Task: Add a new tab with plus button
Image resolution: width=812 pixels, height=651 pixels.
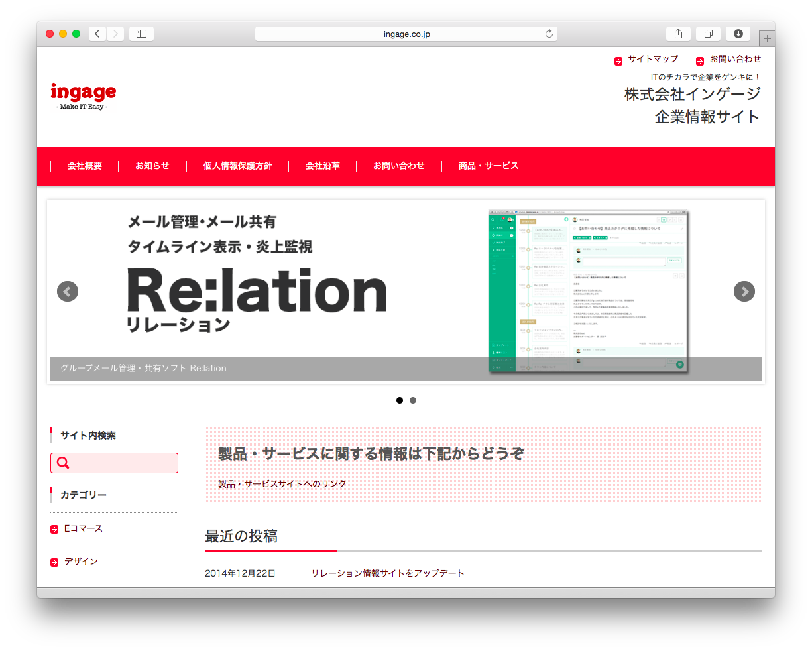Action: tap(767, 38)
